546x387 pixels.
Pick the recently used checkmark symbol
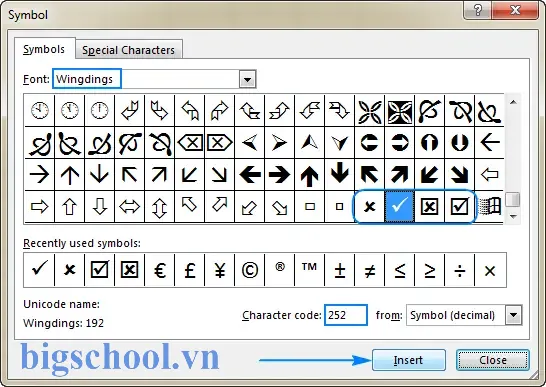click(39, 270)
